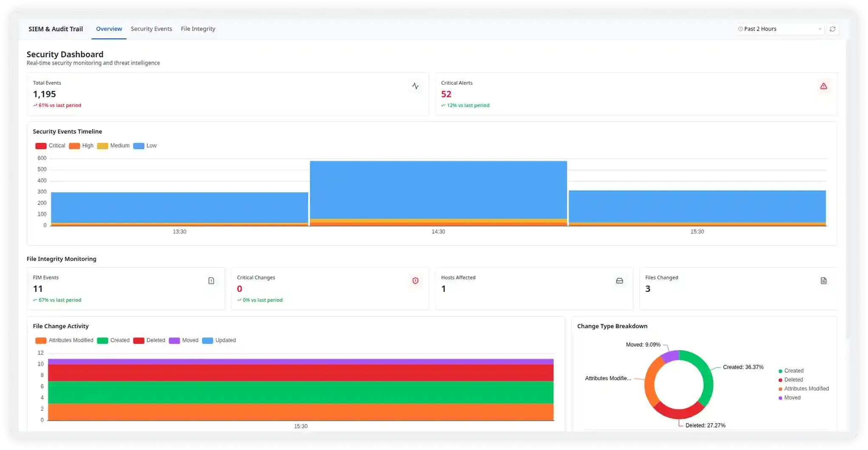
Task: Click the SIEM & Audit Trail heading
Action: [56, 29]
